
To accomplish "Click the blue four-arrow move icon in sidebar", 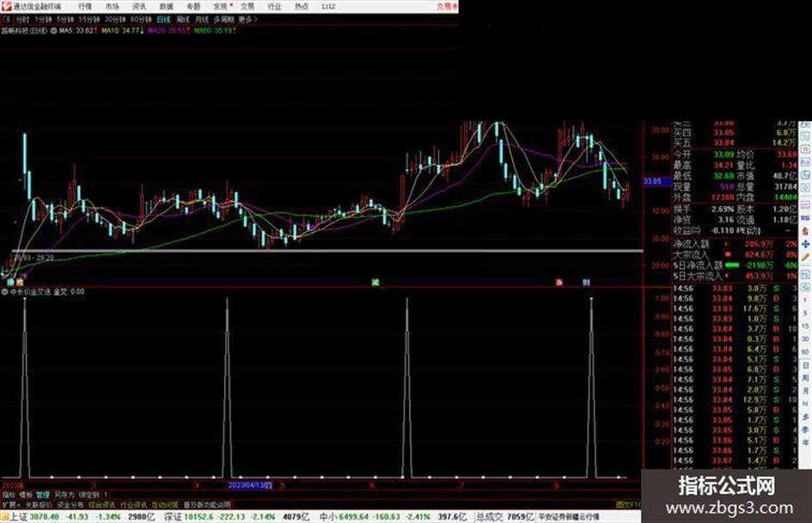I will pos(805,243).
